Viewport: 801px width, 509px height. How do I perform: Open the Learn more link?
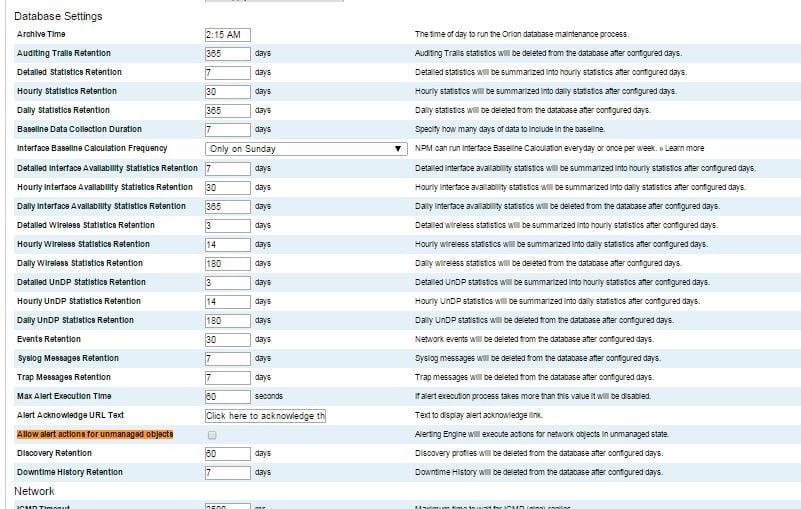(685, 148)
